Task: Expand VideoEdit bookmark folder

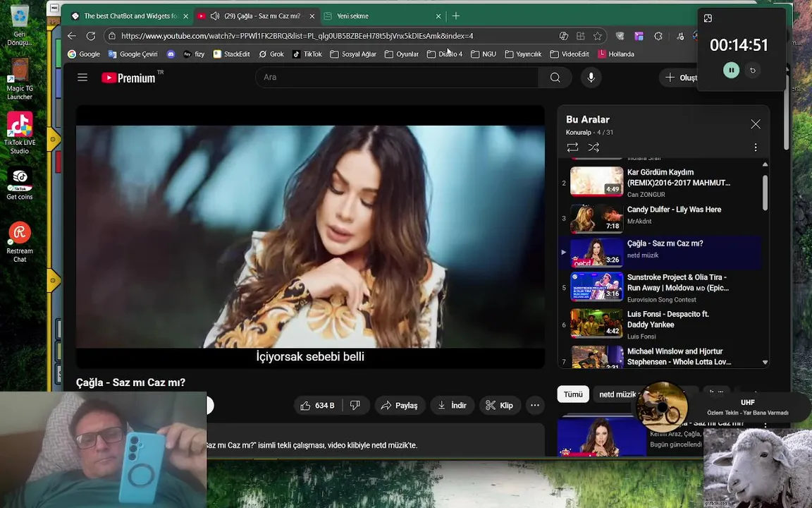Action: click(x=570, y=54)
